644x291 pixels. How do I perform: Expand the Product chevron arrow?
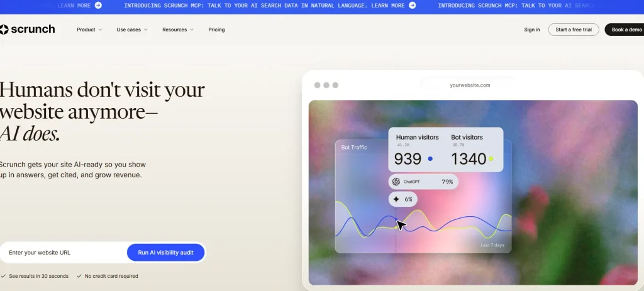tap(100, 30)
